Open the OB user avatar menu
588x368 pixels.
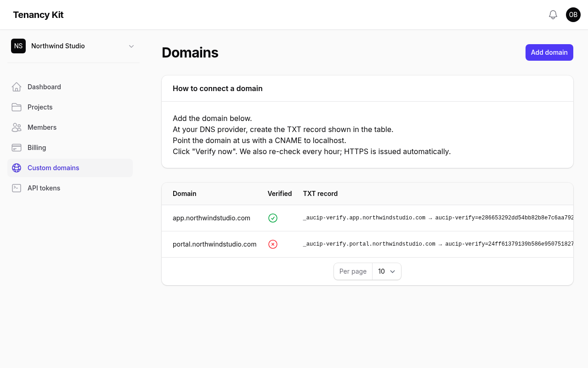tap(573, 15)
